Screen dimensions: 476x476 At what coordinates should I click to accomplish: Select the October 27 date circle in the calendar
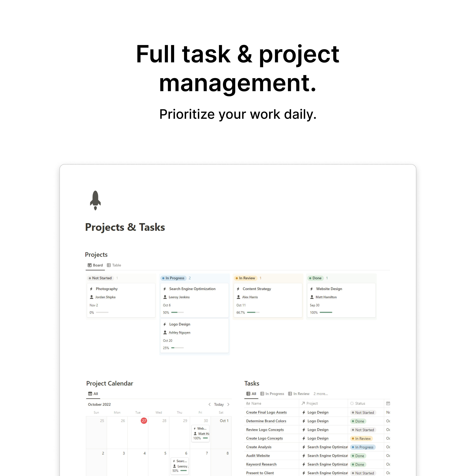point(144,421)
